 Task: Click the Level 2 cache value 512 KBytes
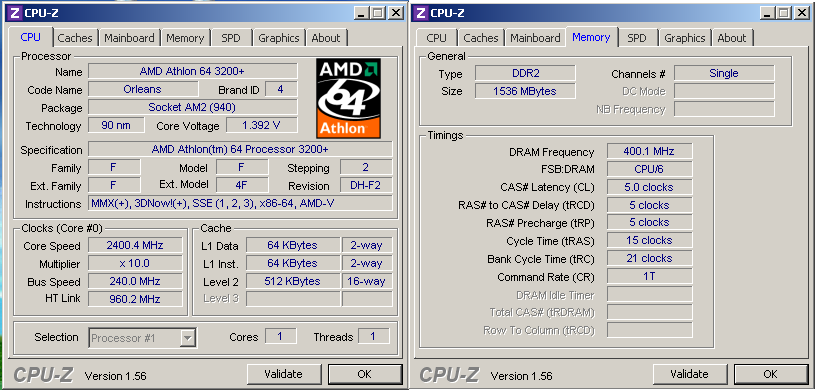[293, 281]
